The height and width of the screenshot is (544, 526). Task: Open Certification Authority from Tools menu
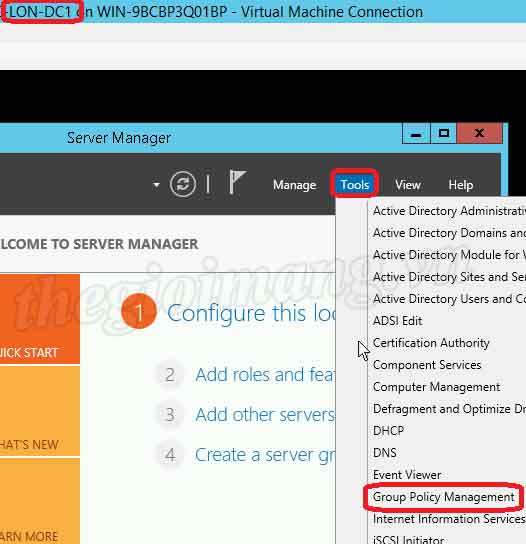tap(431, 343)
